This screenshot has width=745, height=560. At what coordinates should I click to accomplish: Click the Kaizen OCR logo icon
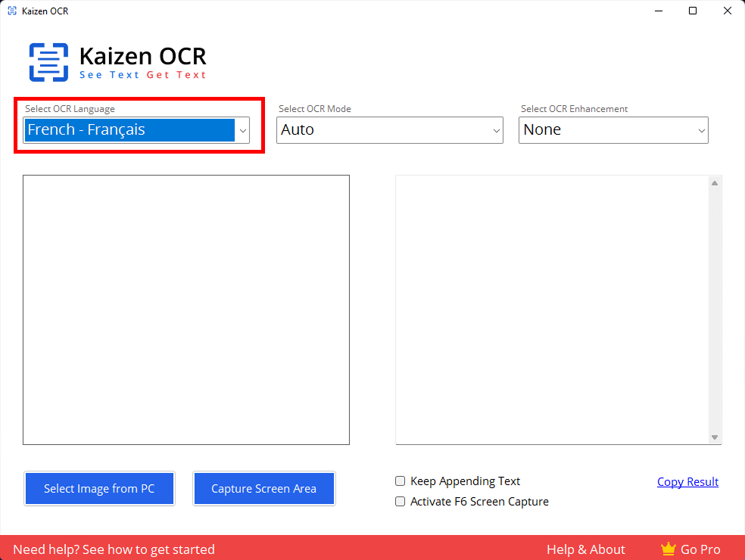tap(48, 61)
